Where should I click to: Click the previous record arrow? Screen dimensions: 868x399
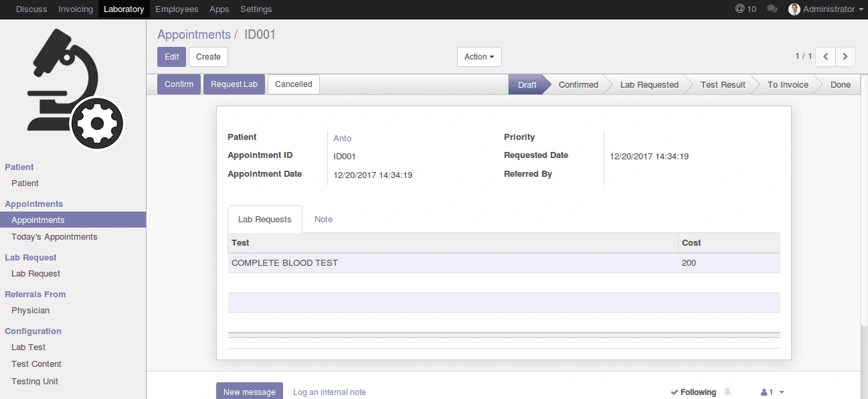click(825, 57)
